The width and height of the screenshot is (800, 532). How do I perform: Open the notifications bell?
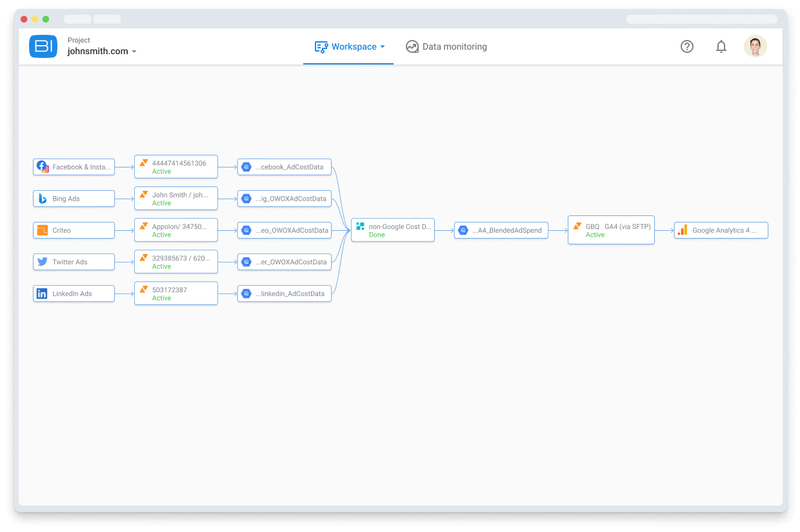tap(721, 46)
